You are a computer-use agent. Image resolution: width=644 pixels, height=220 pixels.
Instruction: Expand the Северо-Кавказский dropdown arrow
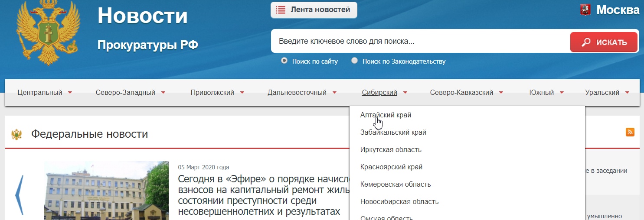(501, 92)
